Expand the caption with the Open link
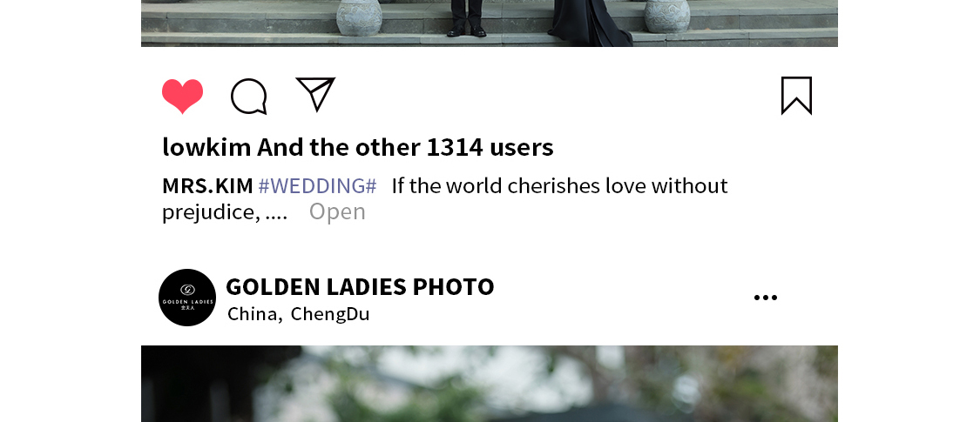The height and width of the screenshot is (422, 980). pyautogui.click(x=337, y=211)
